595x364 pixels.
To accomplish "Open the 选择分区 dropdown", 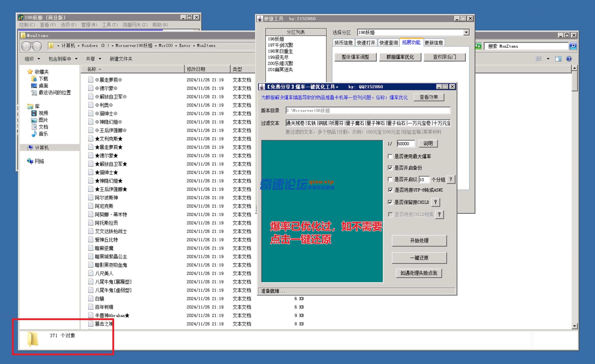I will point(466,32).
